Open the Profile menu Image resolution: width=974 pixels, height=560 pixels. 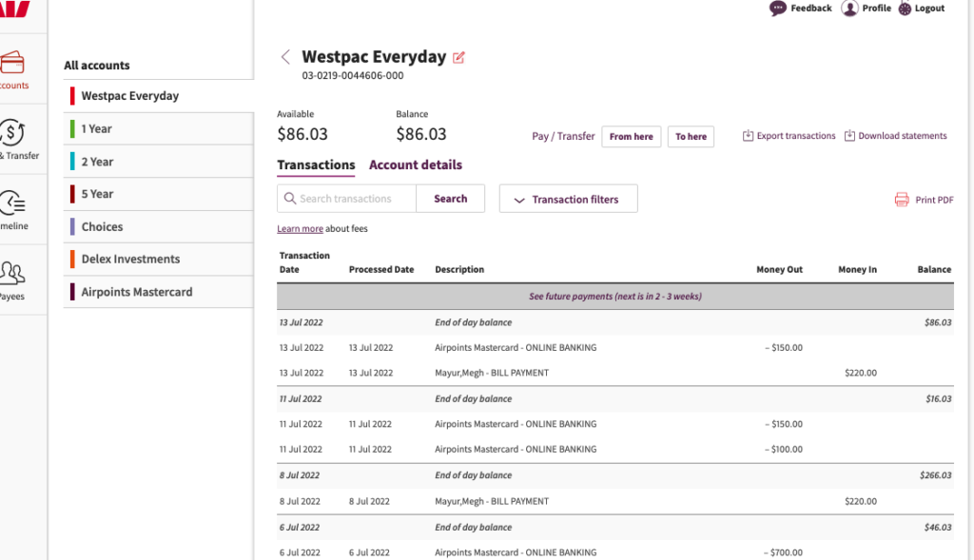[x=867, y=9]
